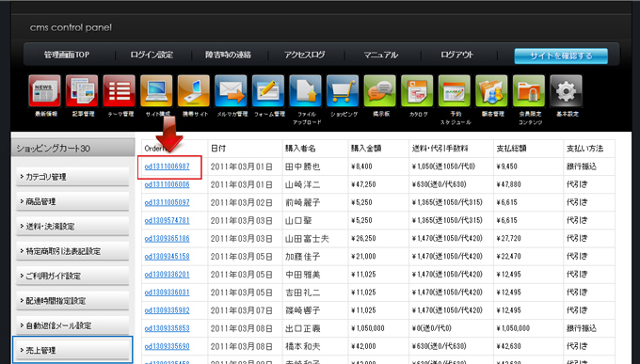Screen dimensions: 640x364
Task: Open the フォーム管理 pencil icon
Action: [x=268, y=90]
